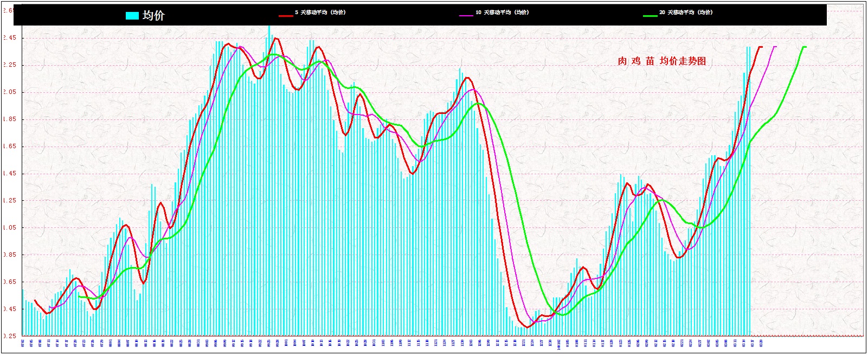Click the right end of the green 20-day line
868x362 pixels.
click(805, 47)
